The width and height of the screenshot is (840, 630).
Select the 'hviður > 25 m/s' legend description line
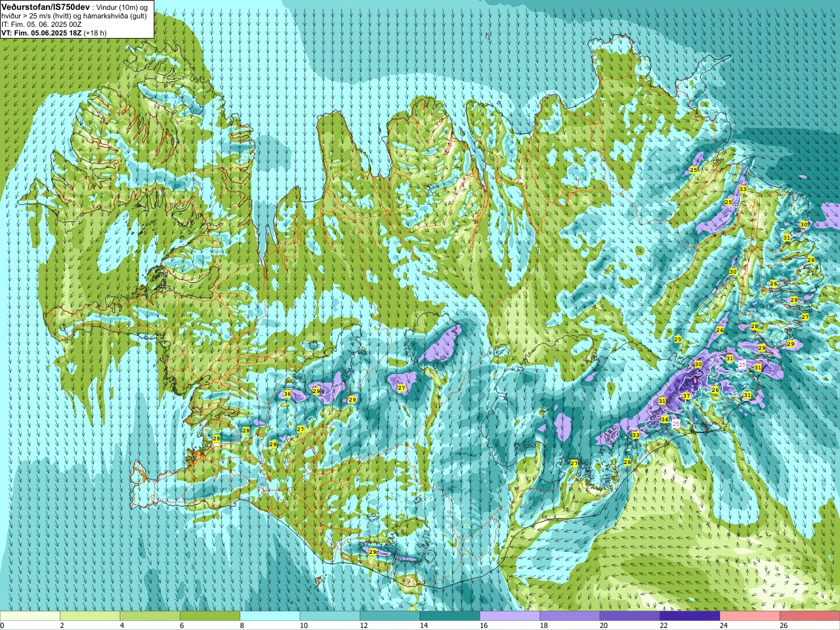click(x=73, y=15)
